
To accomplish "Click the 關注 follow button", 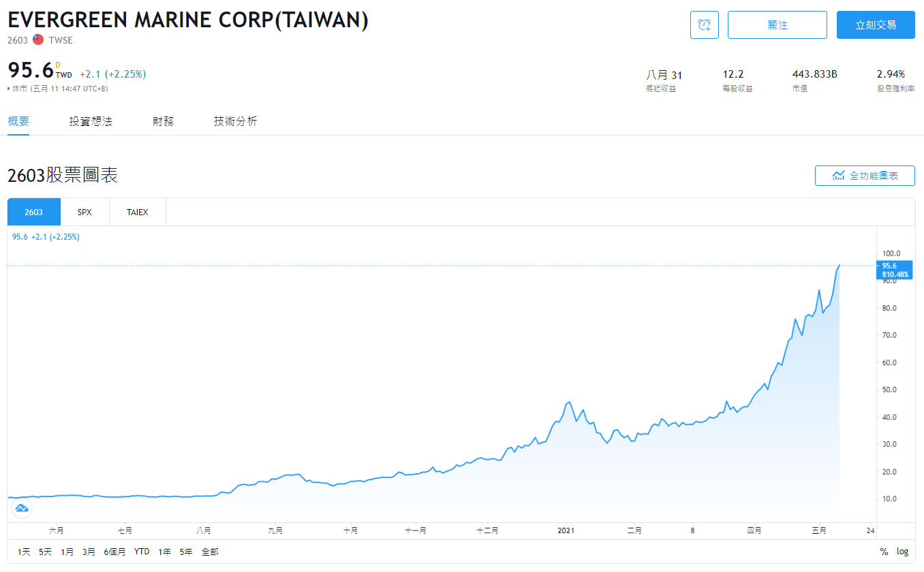I will 777,25.
